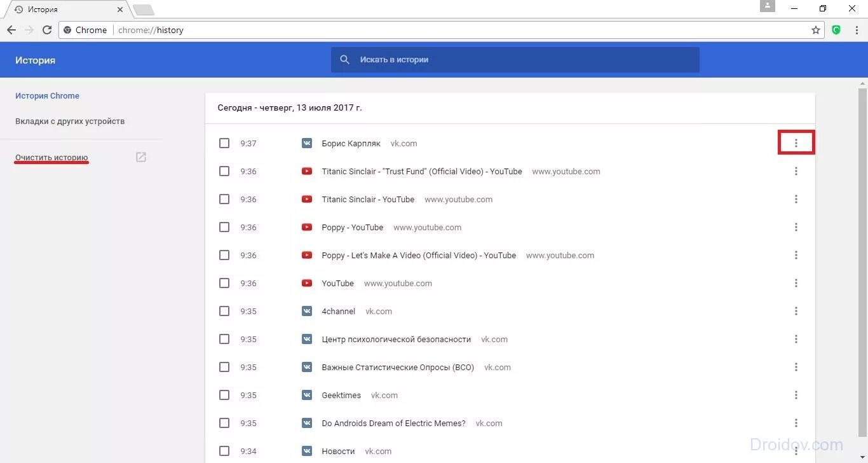Click the VK favicon next to Geektimes
Image resolution: width=868 pixels, height=463 pixels.
307,395
